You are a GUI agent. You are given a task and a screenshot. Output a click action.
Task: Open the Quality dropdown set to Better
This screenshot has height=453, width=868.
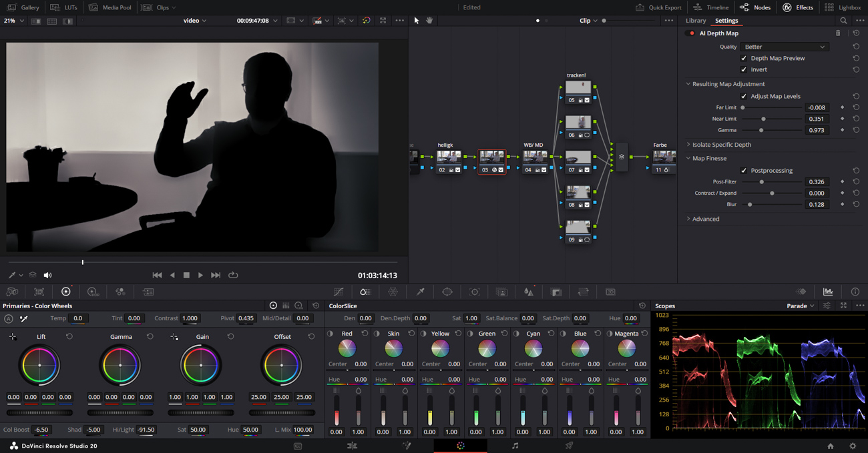784,47
